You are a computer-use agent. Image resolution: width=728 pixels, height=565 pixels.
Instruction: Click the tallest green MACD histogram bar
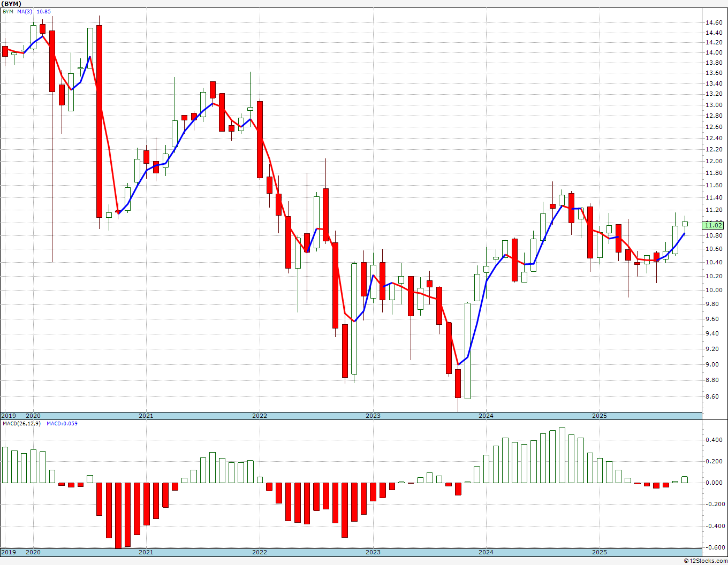click(x=562, y=455)
